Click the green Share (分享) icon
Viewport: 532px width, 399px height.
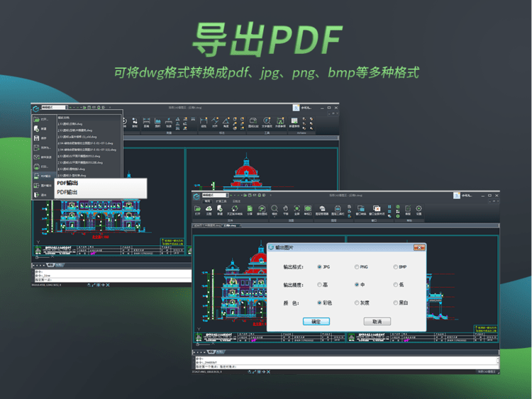coord(250,209)
